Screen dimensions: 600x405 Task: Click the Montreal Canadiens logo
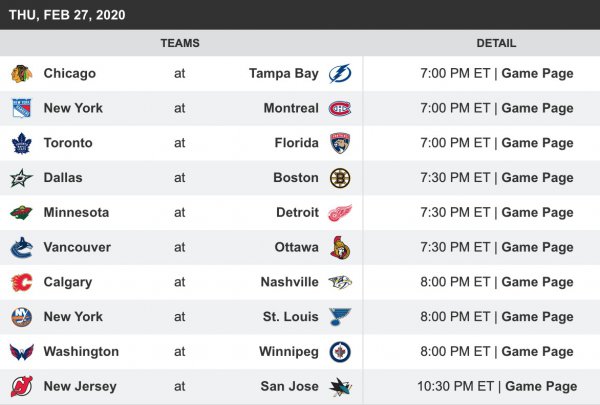click(340, 108)
